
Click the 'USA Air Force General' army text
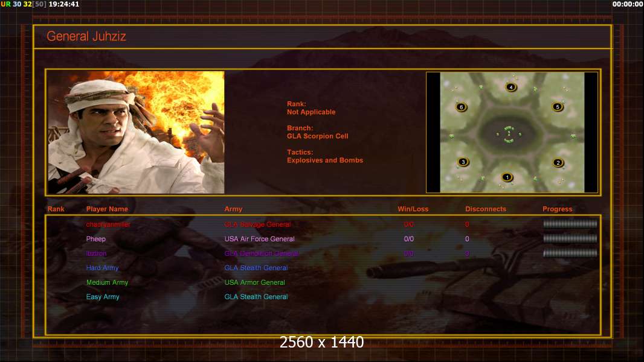click(259, 239)
